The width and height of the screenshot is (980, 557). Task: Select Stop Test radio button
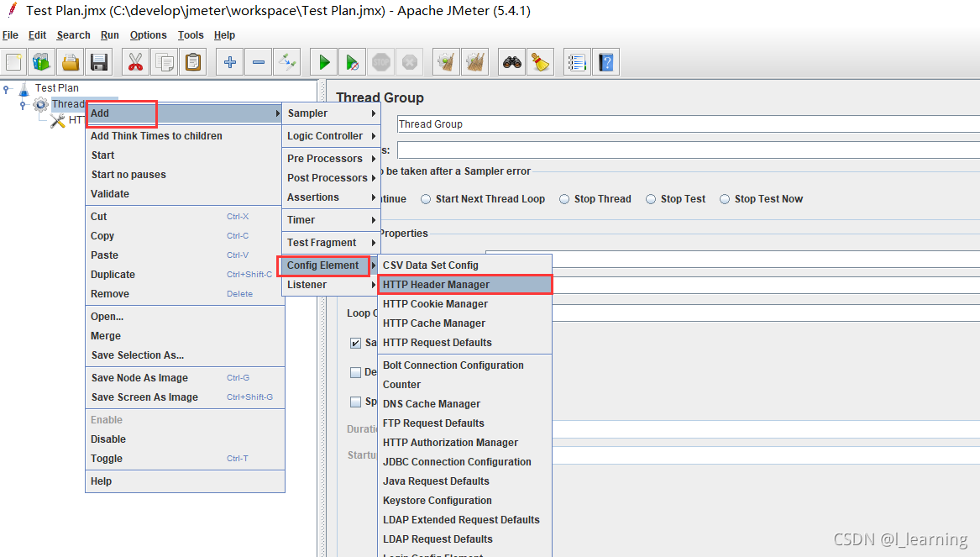(651, 199)
